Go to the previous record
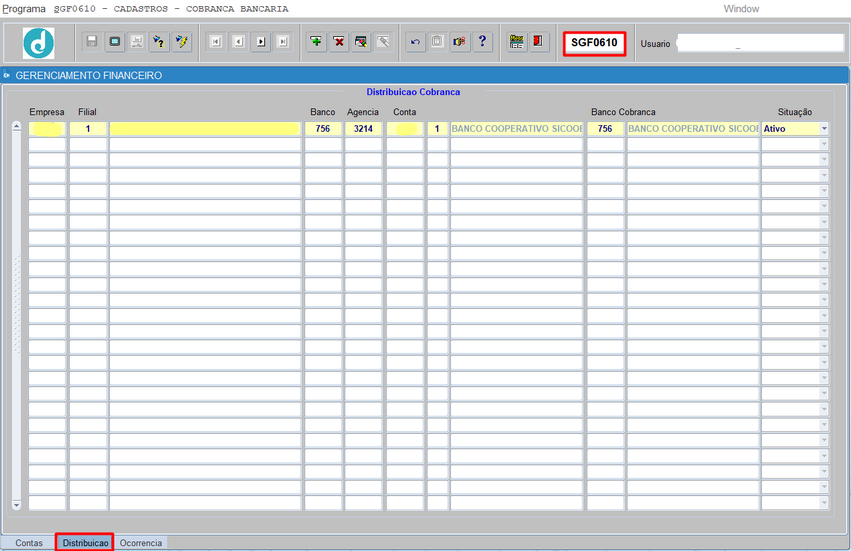 click(x=238, y=42)
